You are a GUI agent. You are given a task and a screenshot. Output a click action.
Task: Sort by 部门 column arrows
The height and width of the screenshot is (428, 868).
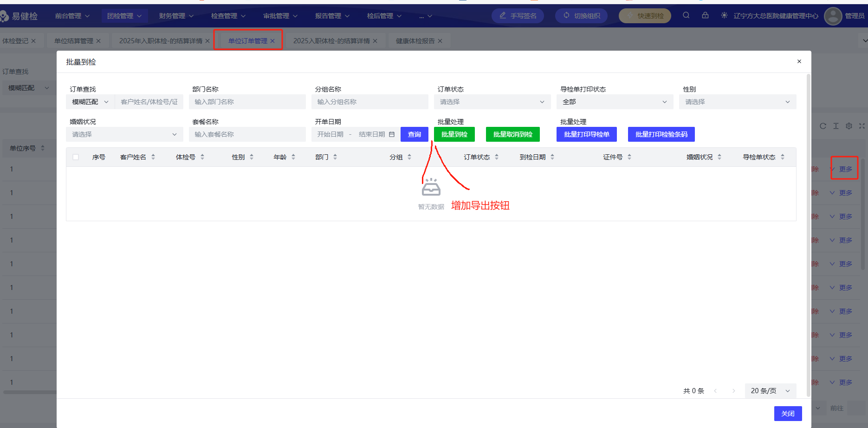[x=335, y=157]
